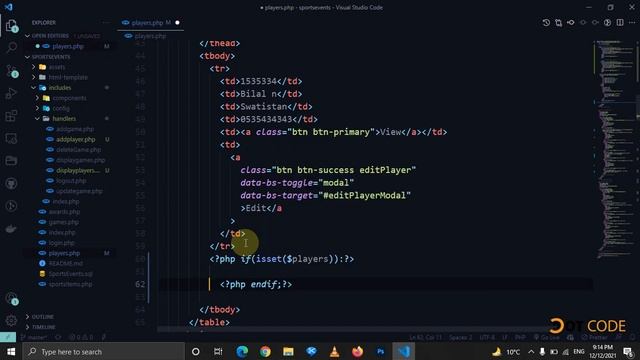
Task: Open the Extensions view
Action: click(11, 116)
